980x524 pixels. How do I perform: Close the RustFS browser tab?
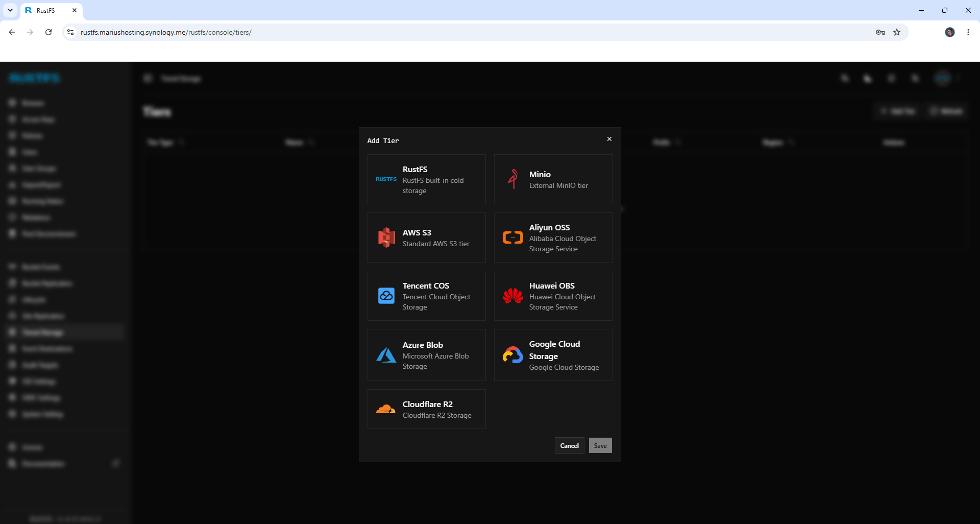pos(75,10)
